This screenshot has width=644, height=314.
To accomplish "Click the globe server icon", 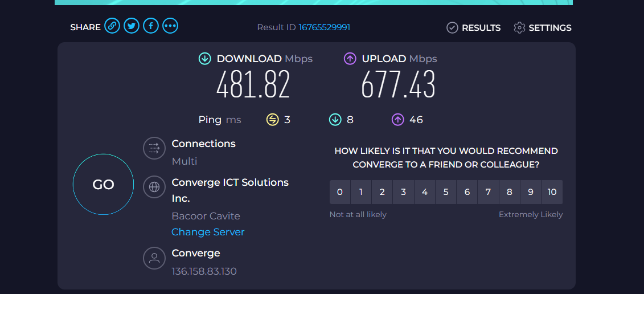I will 154,187.
